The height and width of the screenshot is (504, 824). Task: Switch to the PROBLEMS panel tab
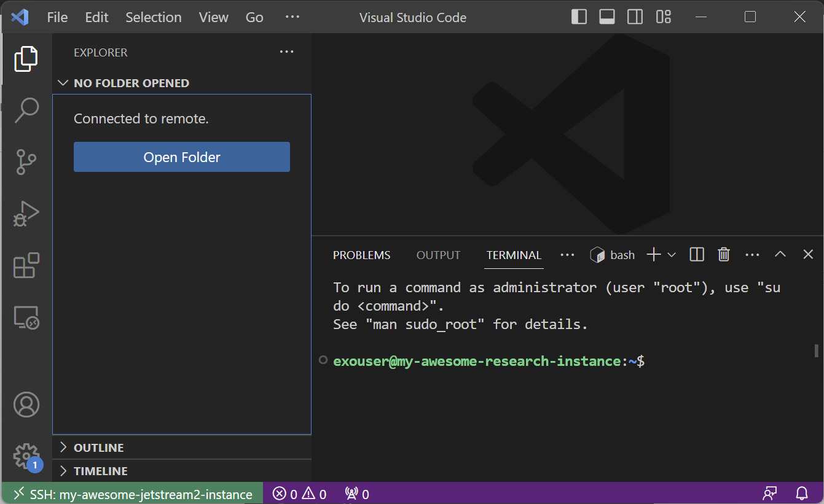[x=361, y=255]
